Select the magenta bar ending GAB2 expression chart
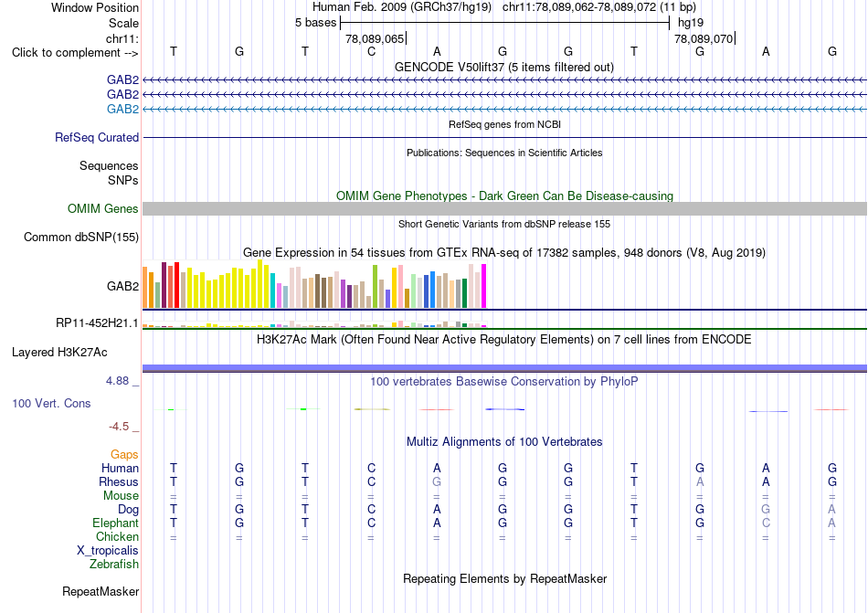Image resolution: width=868 pixels, height=613 pixels. pos(484,286)
